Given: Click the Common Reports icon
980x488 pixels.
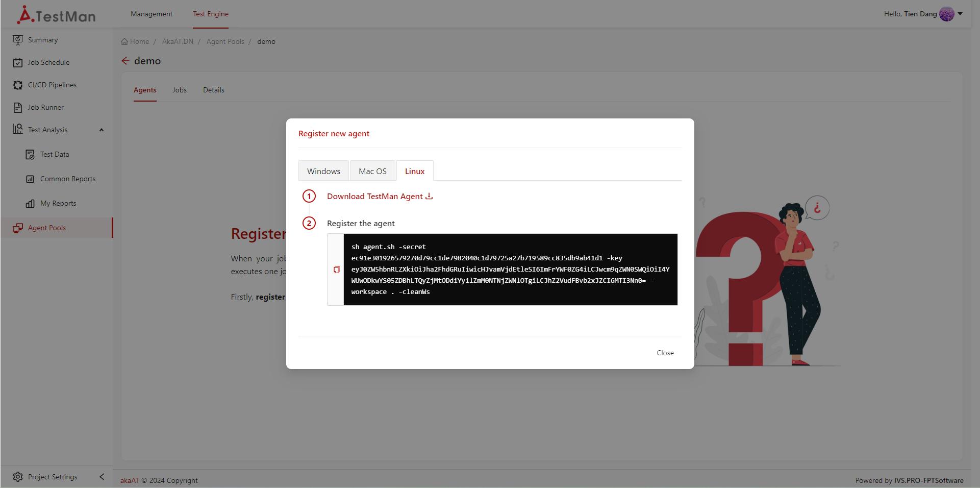Looking at the screenshot, I should [x=30, y=179].
